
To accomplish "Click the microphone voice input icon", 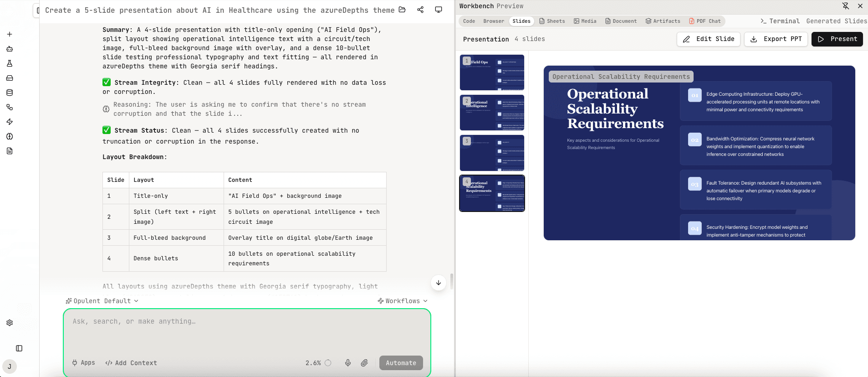I will 348,363.
